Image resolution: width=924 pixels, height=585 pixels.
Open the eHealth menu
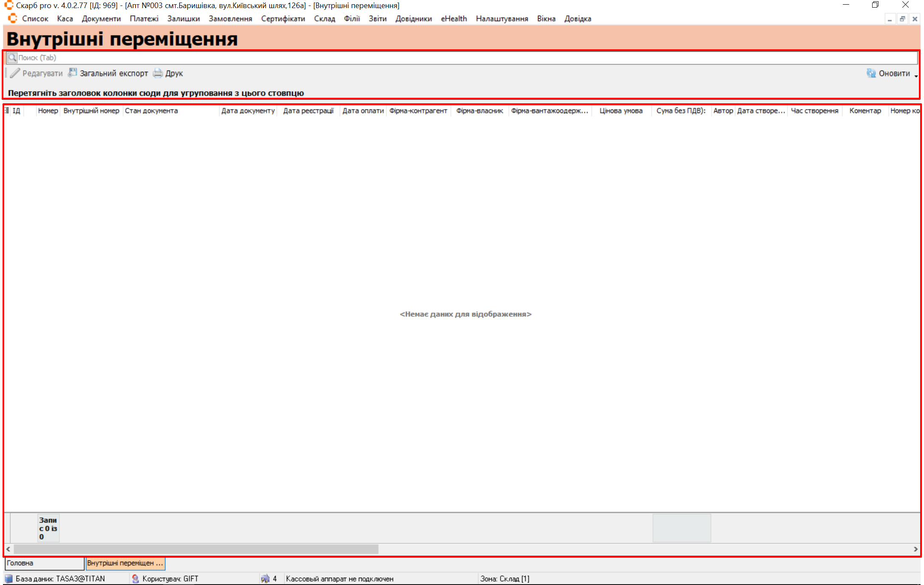coord(453,19)
